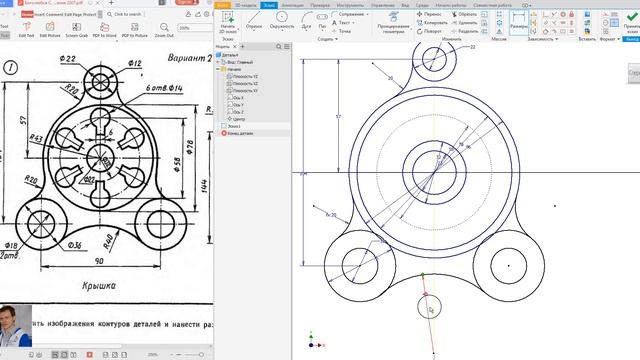Select the Паз slot tool
Screen dimensions: 640x360
[x=322, y=21]
